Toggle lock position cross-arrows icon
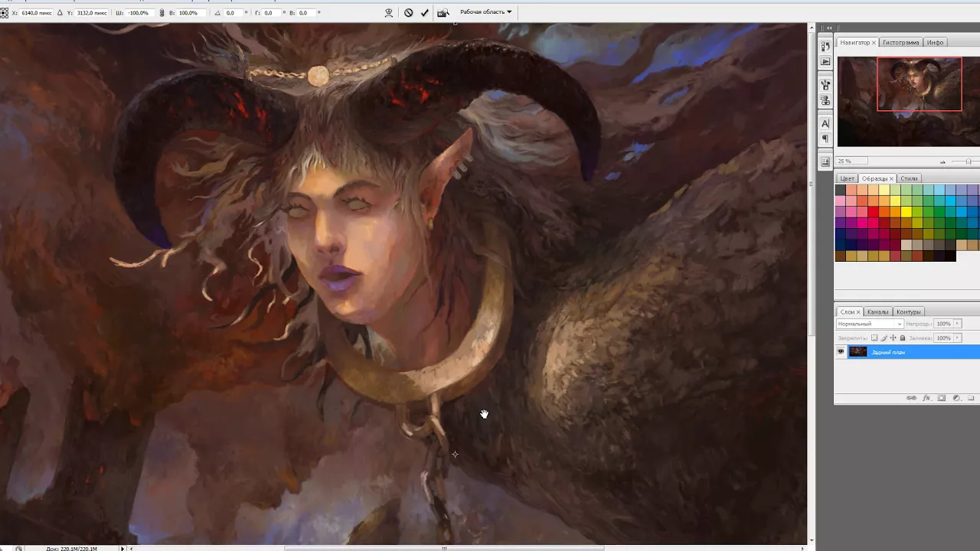 (893, 337)
